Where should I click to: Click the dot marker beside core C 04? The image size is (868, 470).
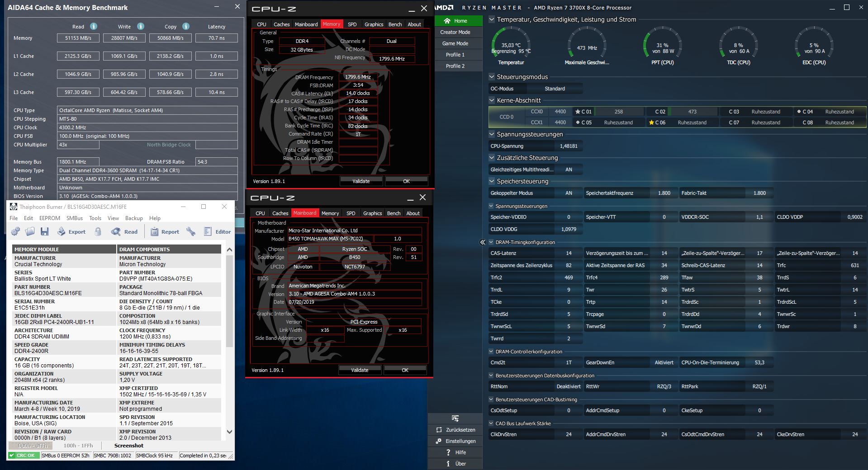[799, 112]
